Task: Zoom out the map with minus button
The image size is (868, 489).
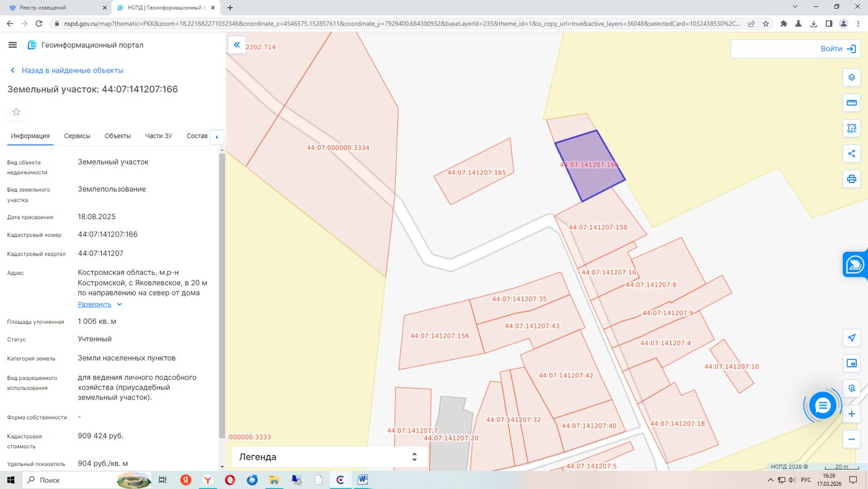Action: click(x=851, y=439)
